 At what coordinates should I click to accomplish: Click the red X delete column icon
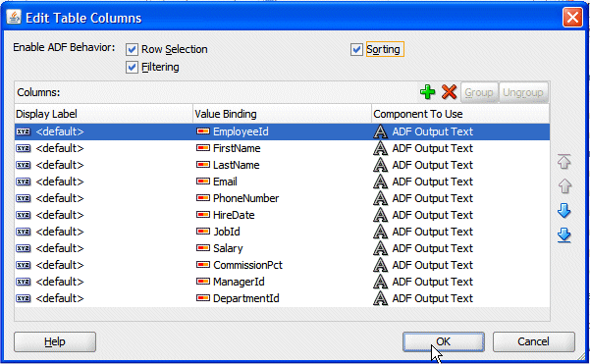pos(449,92)
